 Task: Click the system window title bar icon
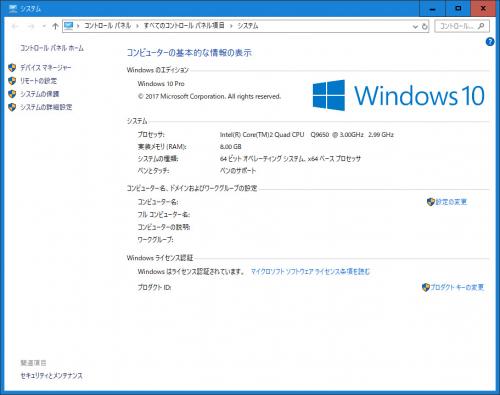pos(13,8)
